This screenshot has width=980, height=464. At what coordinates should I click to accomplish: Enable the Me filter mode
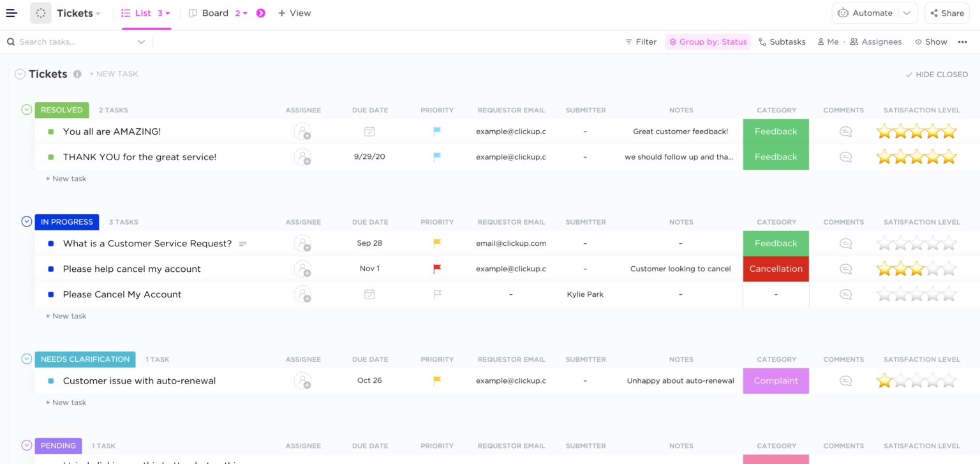point(828,41)
